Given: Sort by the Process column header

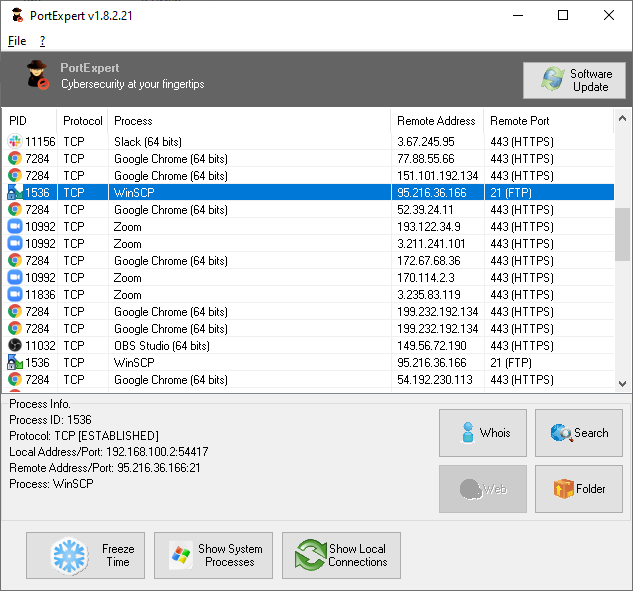Looking at the screenshot, I should point(249,121).
